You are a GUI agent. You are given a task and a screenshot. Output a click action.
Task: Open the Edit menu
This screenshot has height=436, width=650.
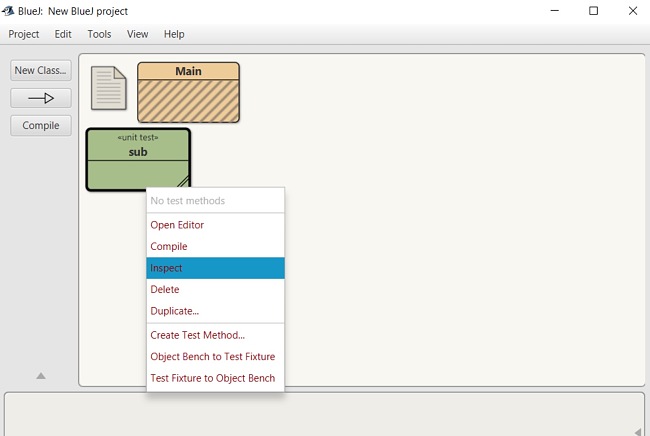click(63, 34)
